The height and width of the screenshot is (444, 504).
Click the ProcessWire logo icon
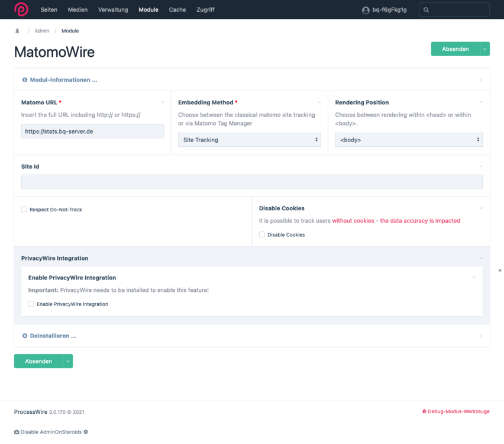(21, 9)
